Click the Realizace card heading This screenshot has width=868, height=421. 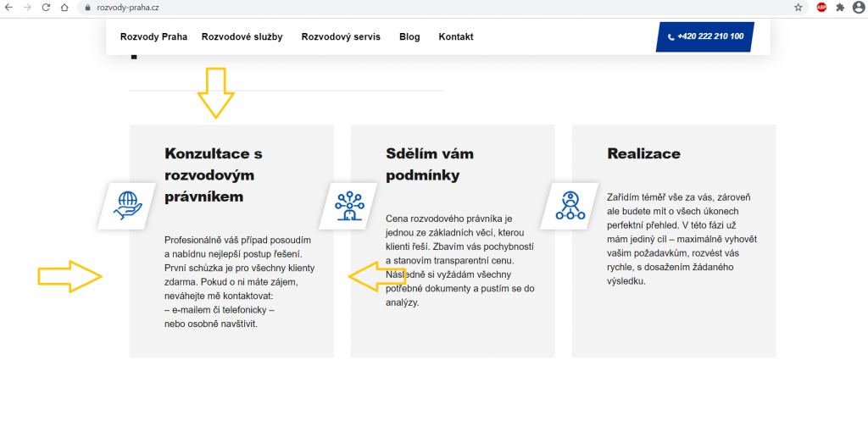(643, 153)
